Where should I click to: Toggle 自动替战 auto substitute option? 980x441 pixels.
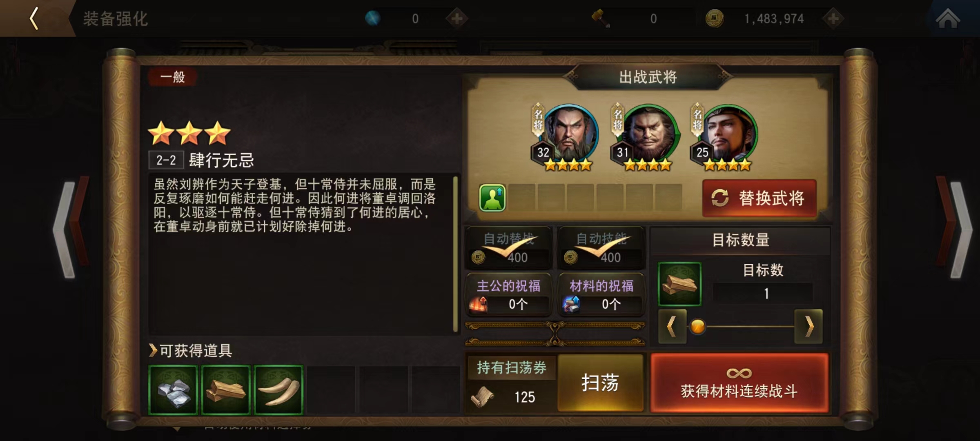point(509,248)
